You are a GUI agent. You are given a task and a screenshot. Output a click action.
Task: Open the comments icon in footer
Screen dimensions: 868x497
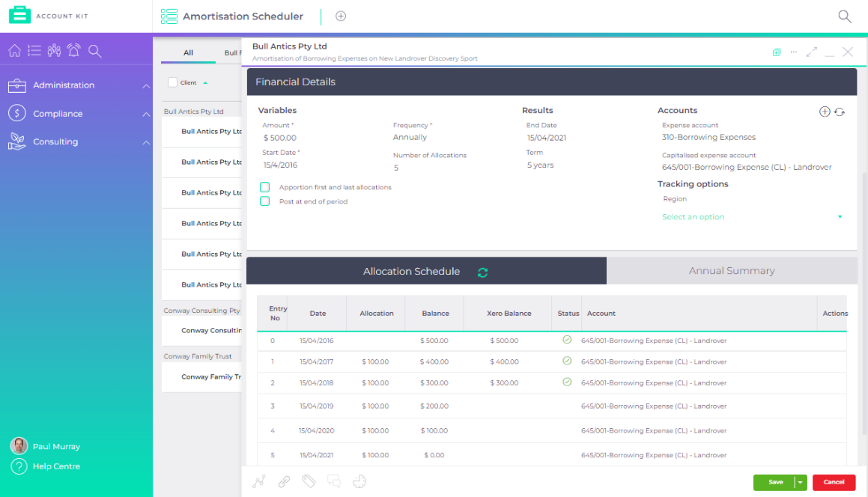334,481
